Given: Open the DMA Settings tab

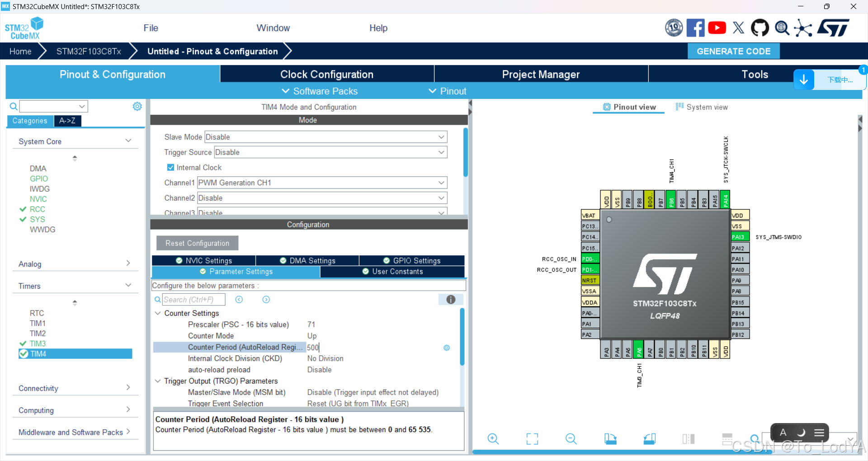Looking at the screenshot, I should (x=307, y=261).
